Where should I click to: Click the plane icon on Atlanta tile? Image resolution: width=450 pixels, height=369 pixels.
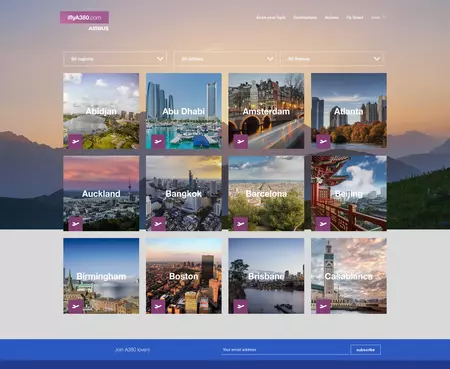pyautogui.click(x=323, y=141)
